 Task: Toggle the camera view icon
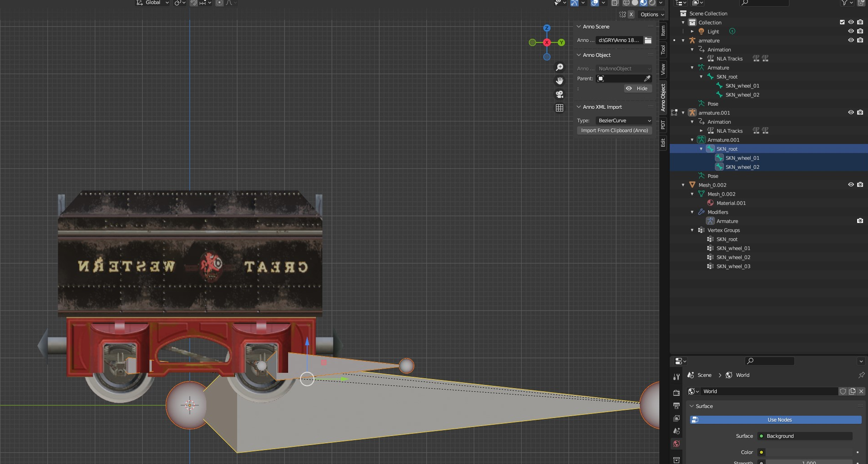(x=560, y=94)
